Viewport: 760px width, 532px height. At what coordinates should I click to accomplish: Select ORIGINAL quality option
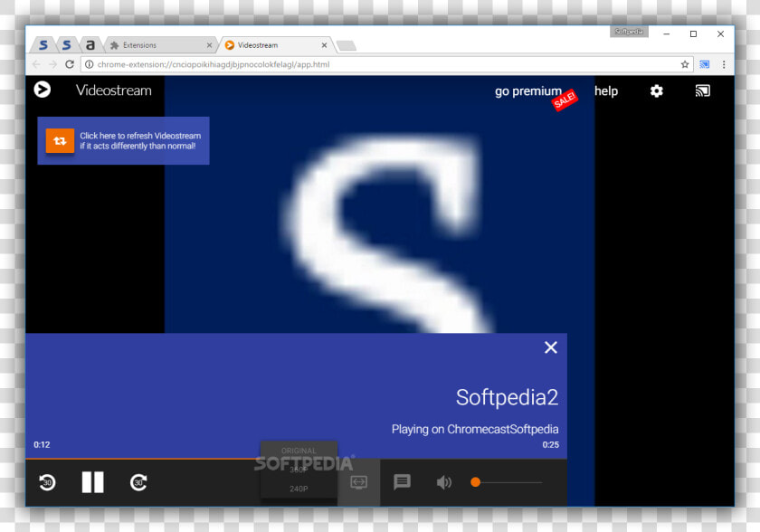(x=299, y=451)
